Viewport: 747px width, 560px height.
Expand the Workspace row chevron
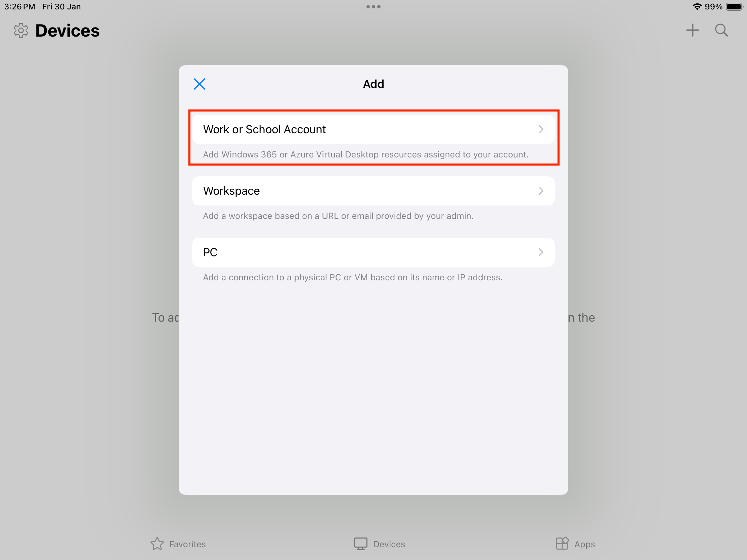(x=541, y=191)
